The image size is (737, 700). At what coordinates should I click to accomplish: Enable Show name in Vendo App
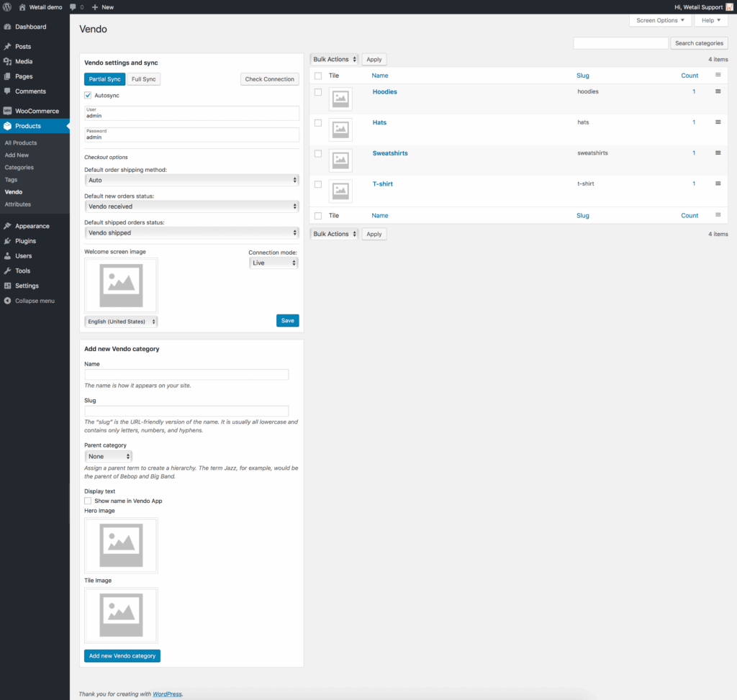click(88, 501)
